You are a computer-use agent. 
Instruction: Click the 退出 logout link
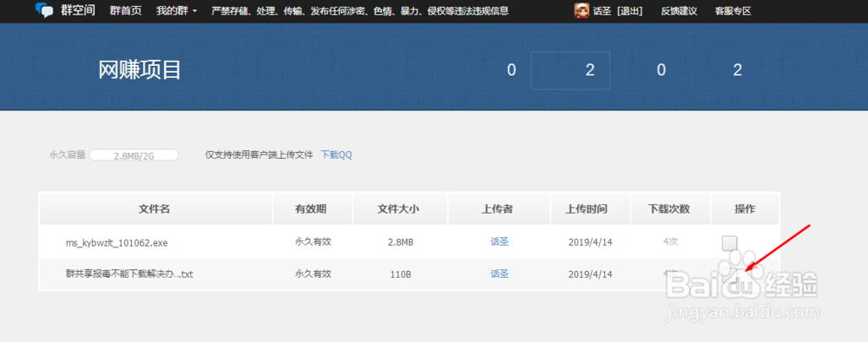[629, 10]
